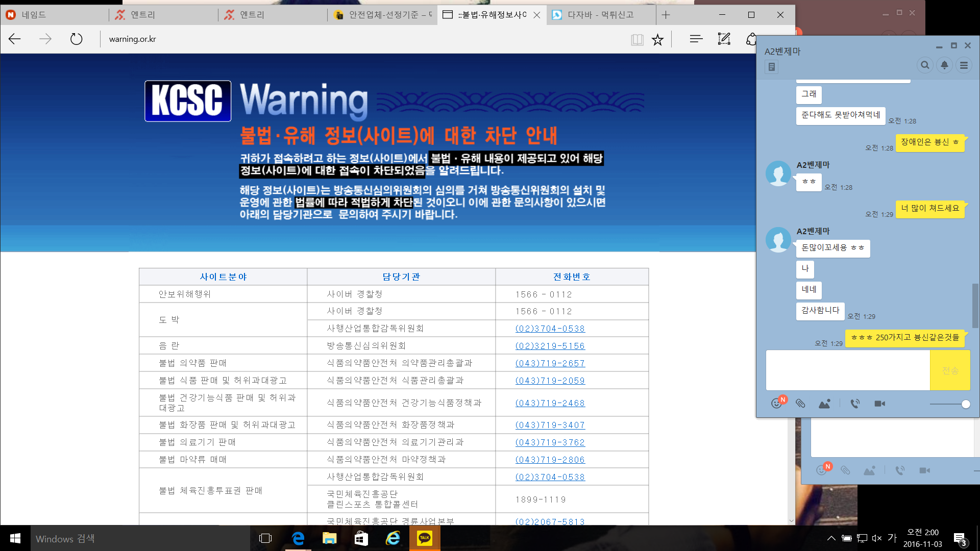Open Microsoft Edge from taskbar
The width and height of the screenshot is (980, 551).
(298, 538)
